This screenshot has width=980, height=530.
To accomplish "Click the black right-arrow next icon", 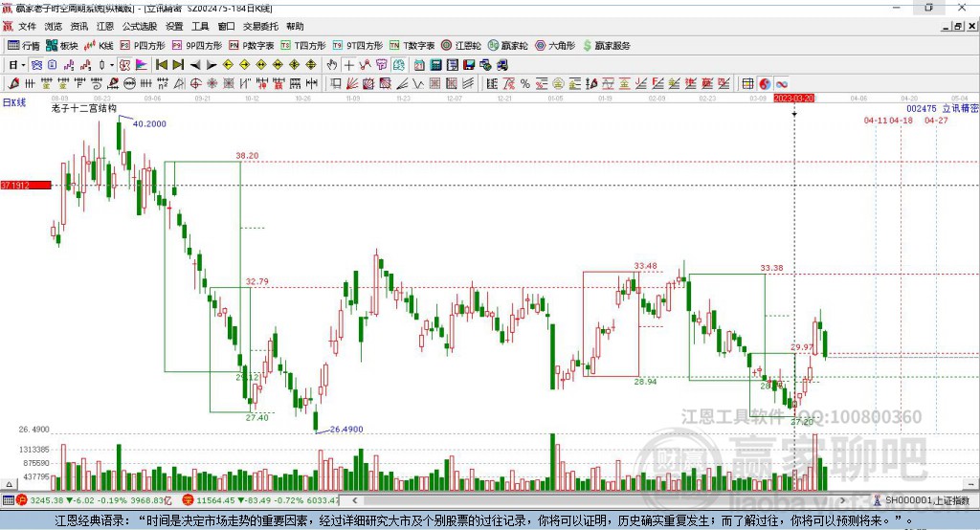I will [x=212, y=65].
